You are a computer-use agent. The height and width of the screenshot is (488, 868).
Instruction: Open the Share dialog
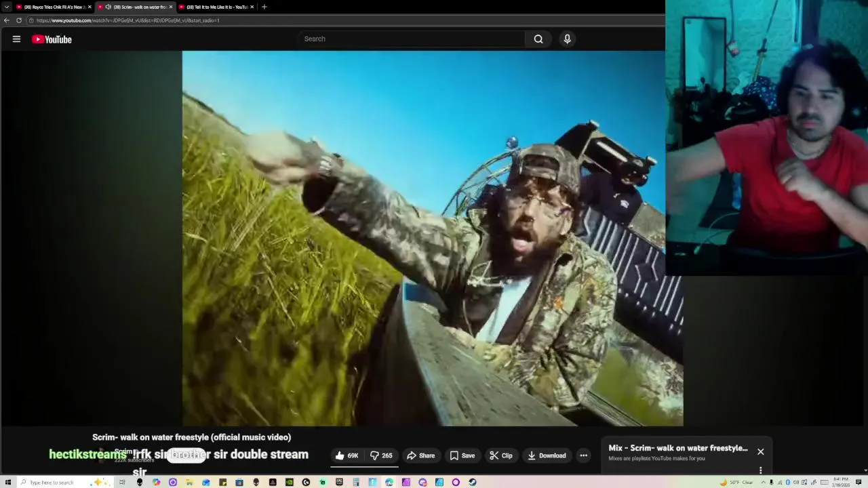[x=420, y=455]
